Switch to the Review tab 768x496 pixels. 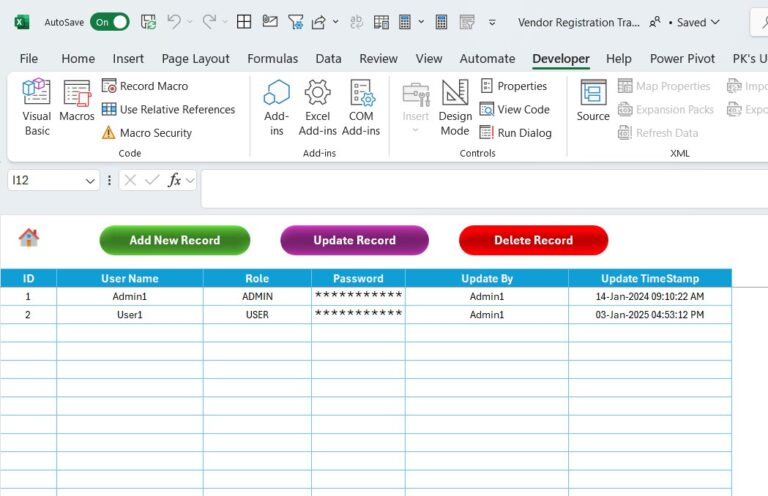tap(378, 59)
